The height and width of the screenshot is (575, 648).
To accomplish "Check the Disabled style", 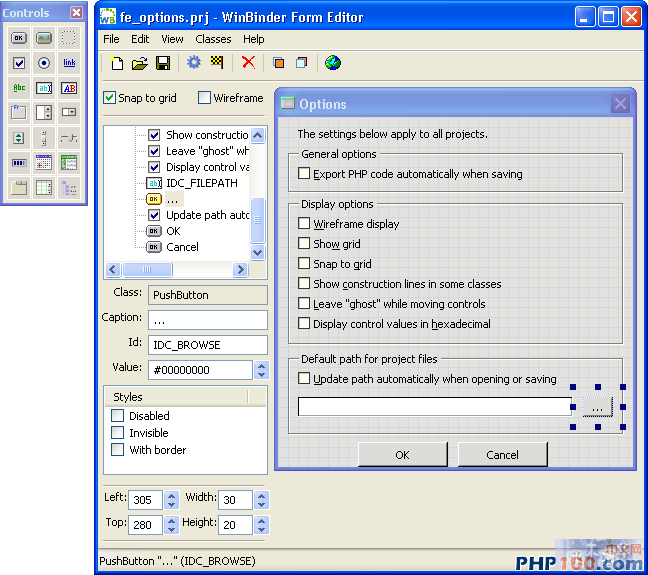I will click(x=118, y=416).
